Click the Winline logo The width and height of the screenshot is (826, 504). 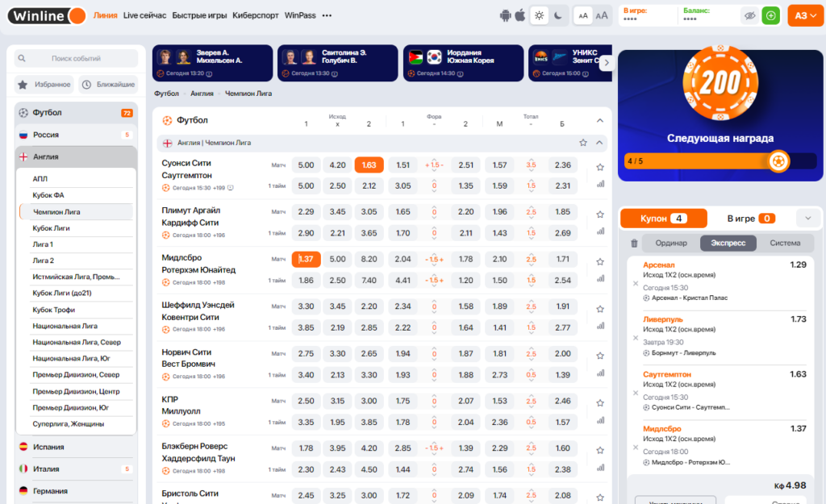tap(46, 16)
